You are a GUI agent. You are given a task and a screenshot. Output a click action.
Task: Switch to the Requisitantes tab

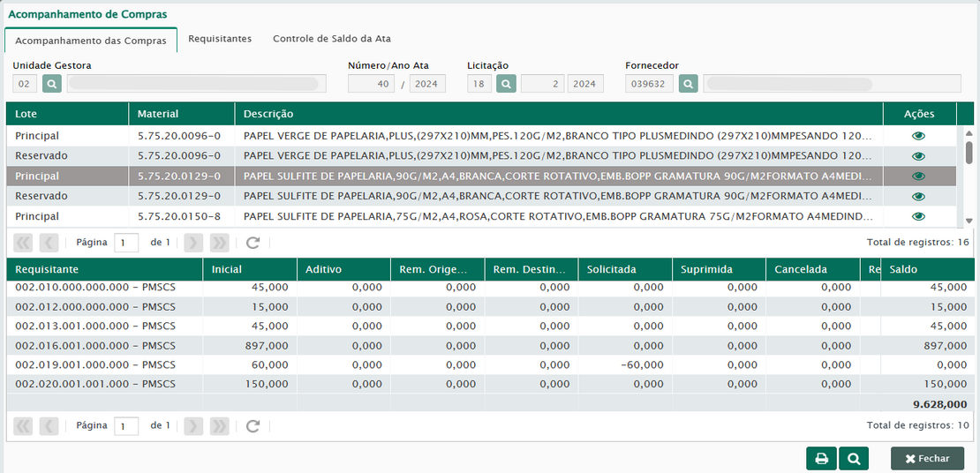[x=220, y=39]
